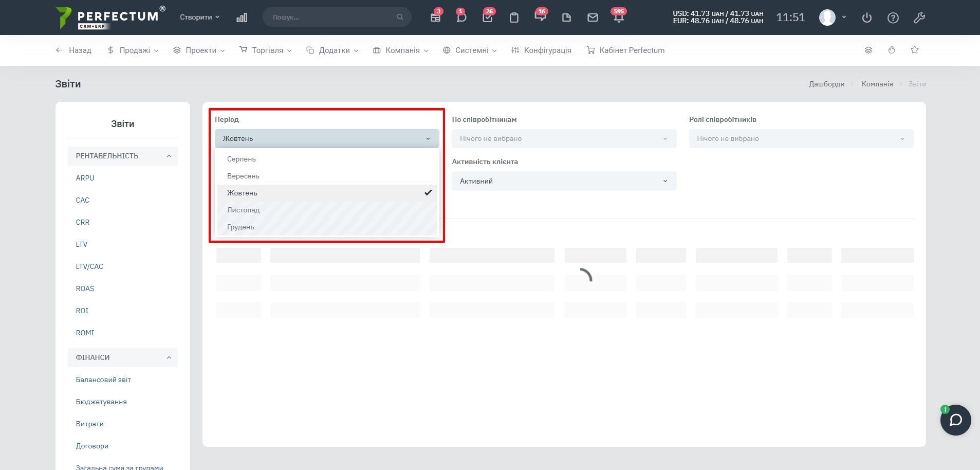
Task: Open the live chat bubble widget
Action: [955, 420]
